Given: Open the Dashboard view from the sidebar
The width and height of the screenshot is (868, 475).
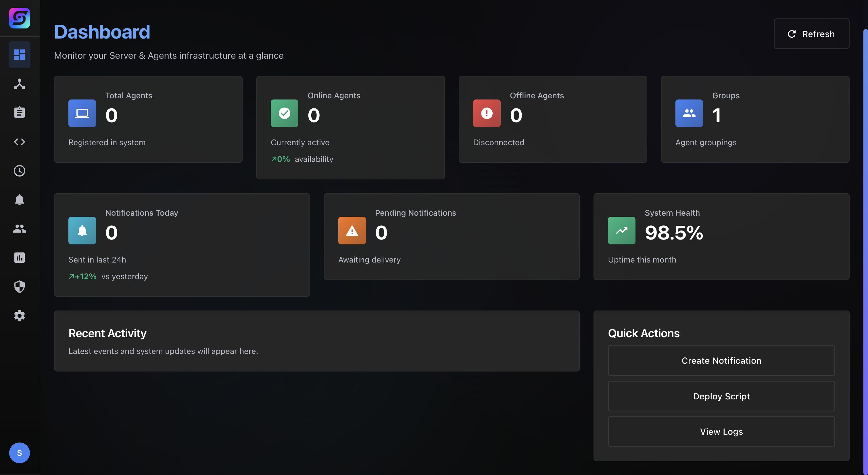Looking at the screenshot, I should [x=19, y=55].
